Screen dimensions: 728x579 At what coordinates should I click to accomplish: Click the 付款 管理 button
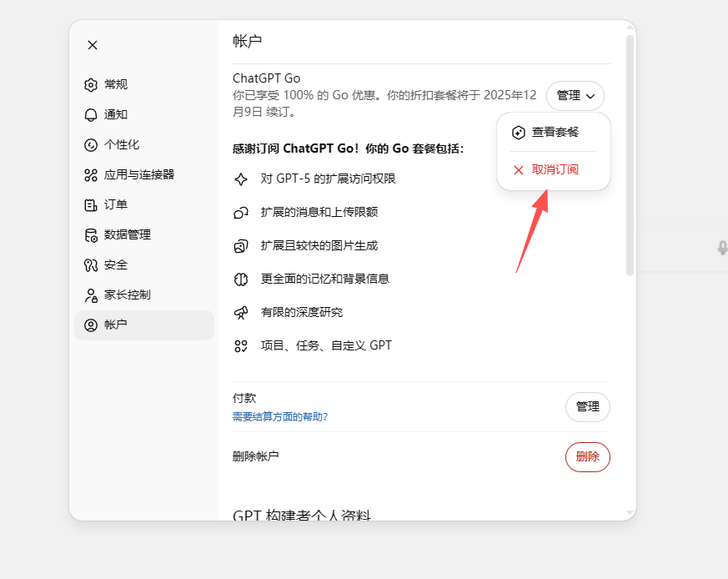tap(587, 406)
